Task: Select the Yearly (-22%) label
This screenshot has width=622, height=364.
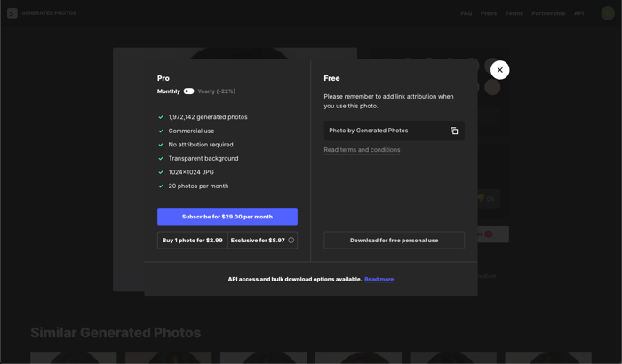Action: click(217, 91)
